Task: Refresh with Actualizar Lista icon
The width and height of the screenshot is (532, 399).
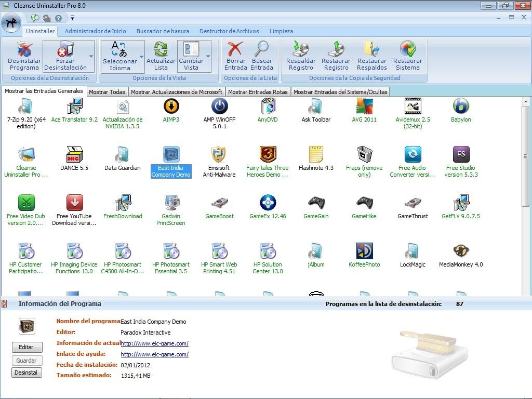Action: coord(161,49)
